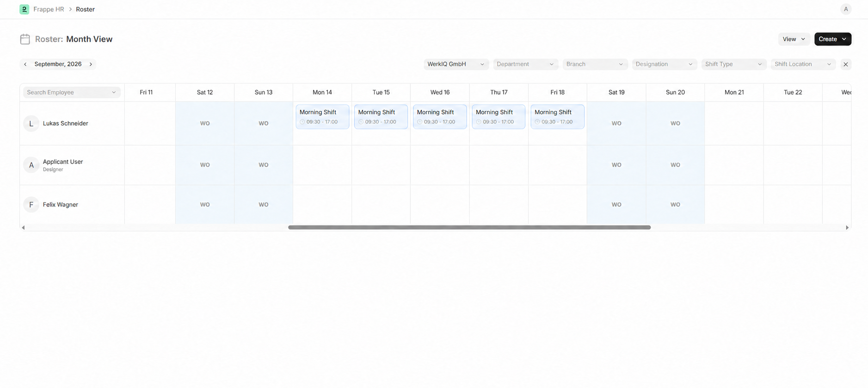The width and height of the screenshot is (868, 388).
Task: Open the Branch filter dropdown
Action: (595, 64)
